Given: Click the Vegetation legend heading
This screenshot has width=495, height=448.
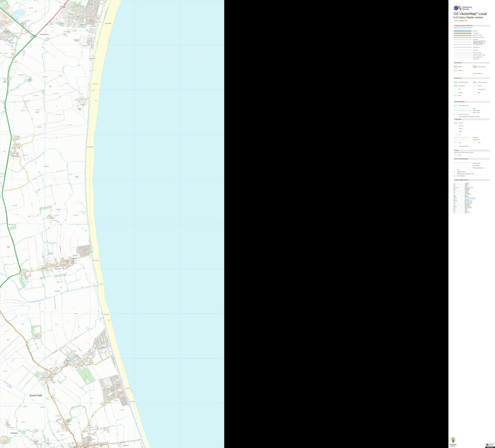Looking at the screenshot, I should (x=471, y=78).
